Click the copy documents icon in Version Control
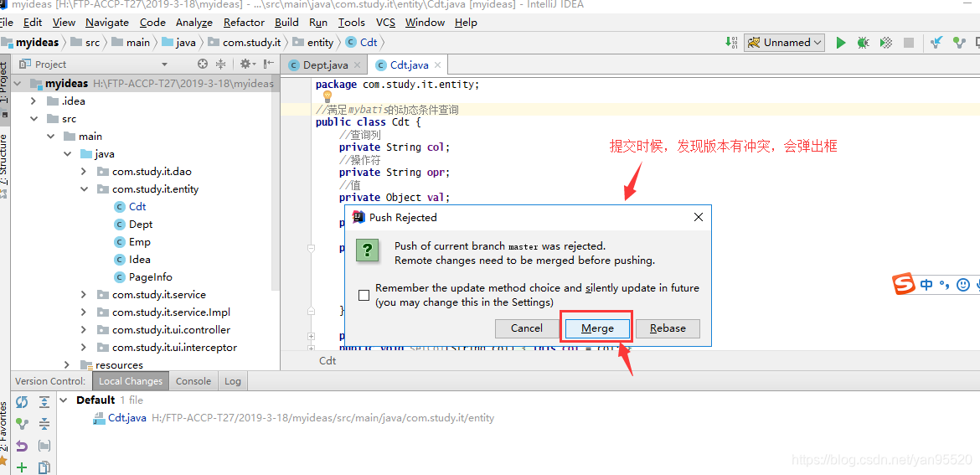This screenshot has width=980, height=475. coord(44,467)
